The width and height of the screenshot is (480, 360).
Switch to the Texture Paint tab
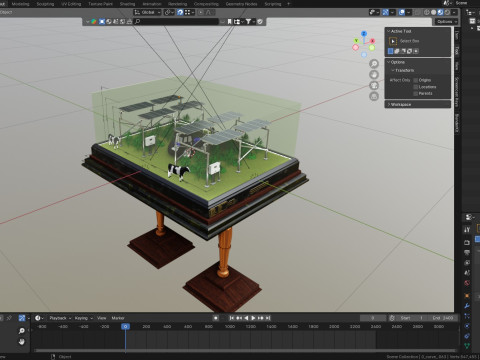[x=100, y=4]
